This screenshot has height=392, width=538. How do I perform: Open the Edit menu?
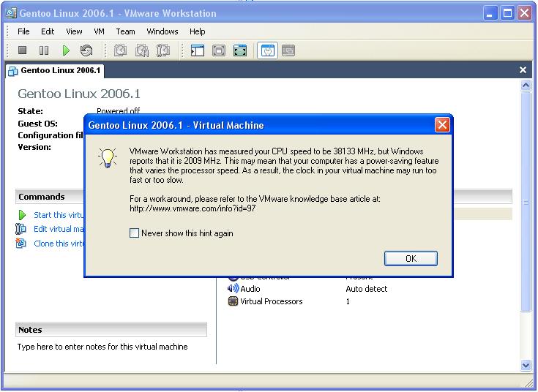click(48, 31)
